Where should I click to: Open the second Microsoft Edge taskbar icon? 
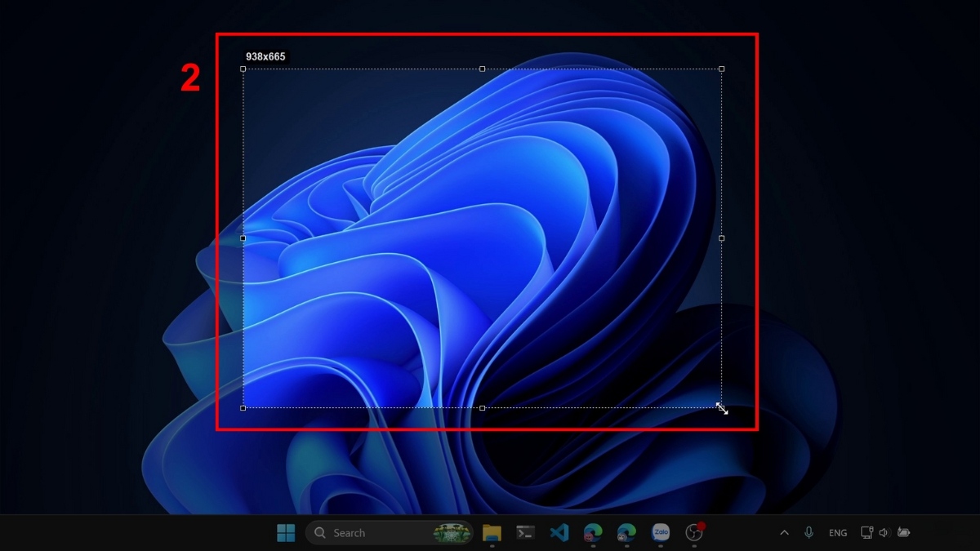(626, 533)
